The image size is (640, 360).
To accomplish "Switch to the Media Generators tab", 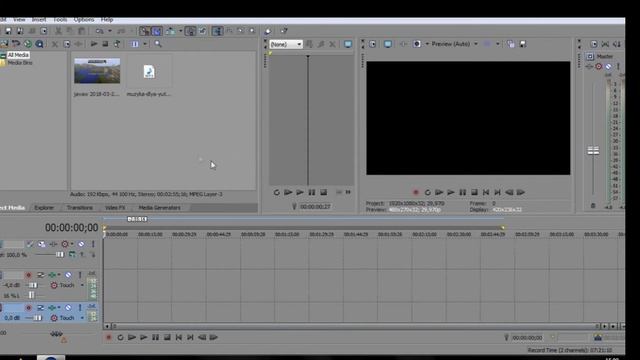I will [x=159, y=208].
